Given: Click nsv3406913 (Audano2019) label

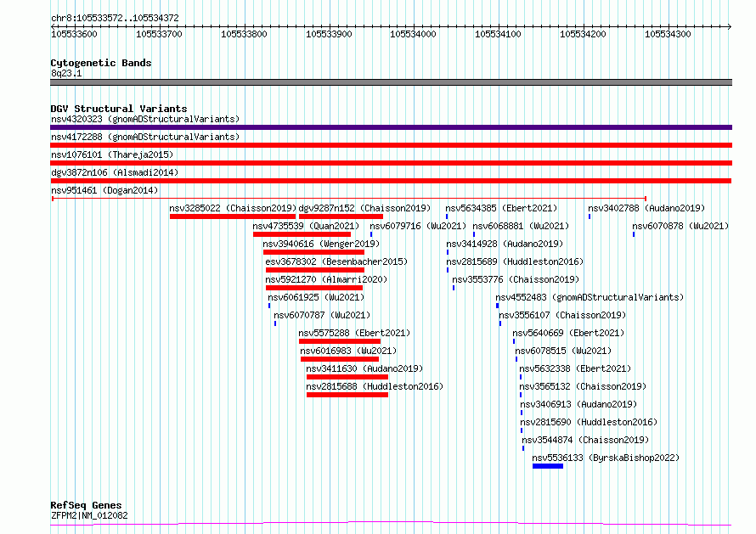Looking at the screenshot, I should point(578,404).
